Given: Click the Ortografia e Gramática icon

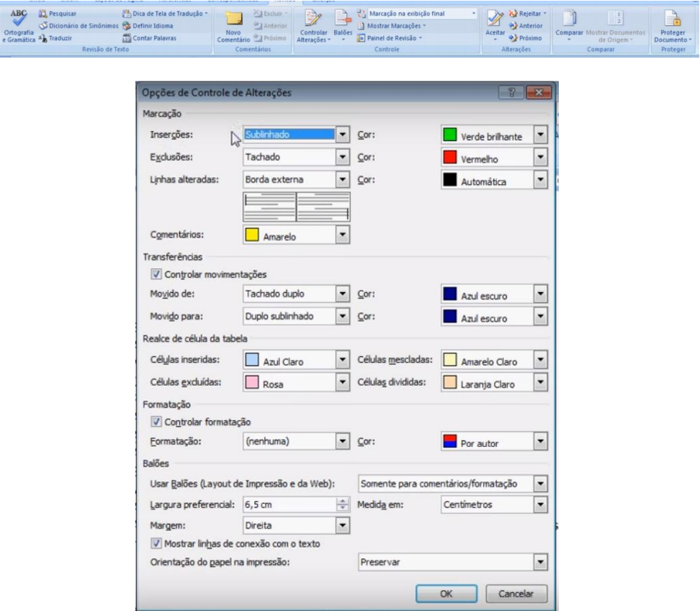Looking at the screenshot, I should 18,19.
